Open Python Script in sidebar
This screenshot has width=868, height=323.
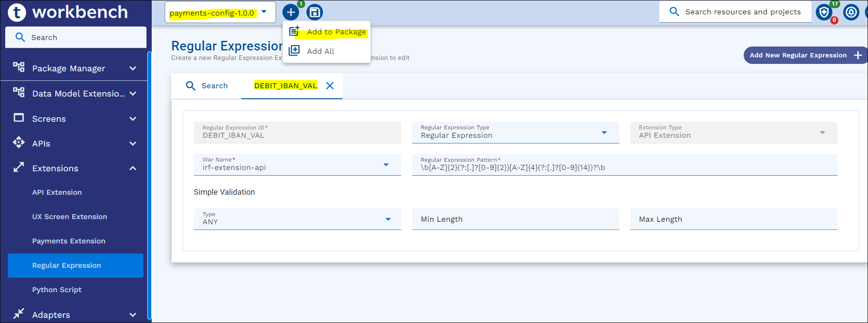pos(57,290)
